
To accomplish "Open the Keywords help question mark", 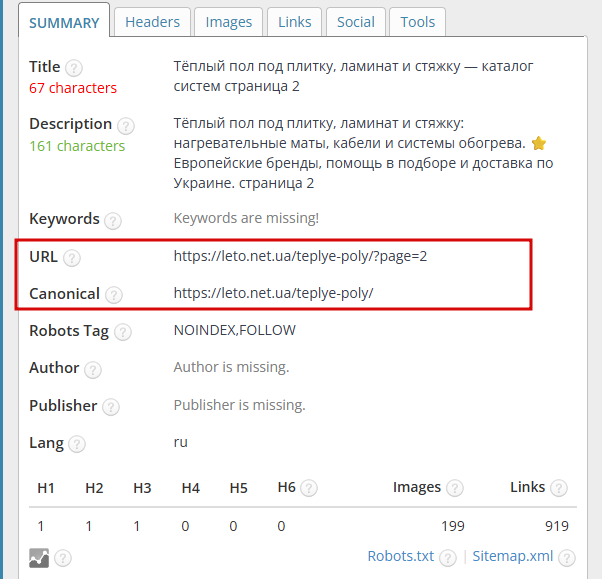I will 113,221.
